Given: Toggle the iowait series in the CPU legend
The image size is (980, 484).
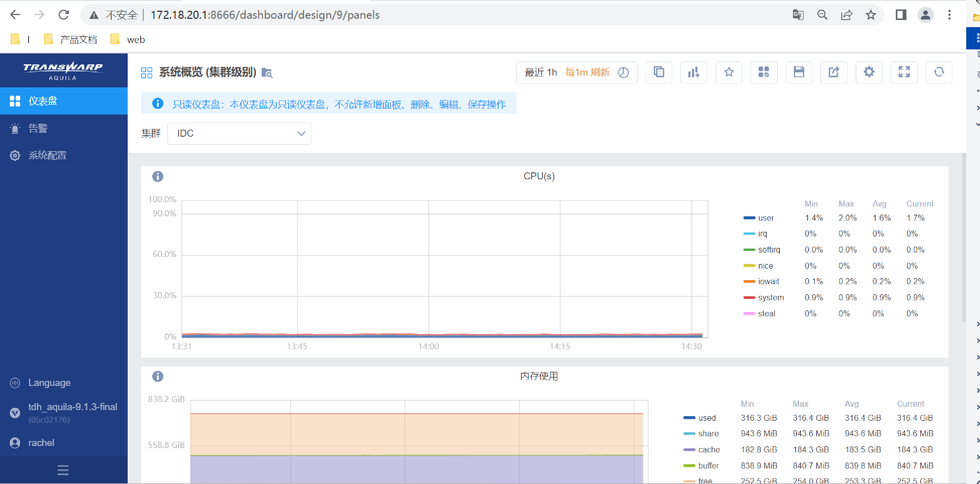Looking at the screenshot, I should tap(761, 281).
